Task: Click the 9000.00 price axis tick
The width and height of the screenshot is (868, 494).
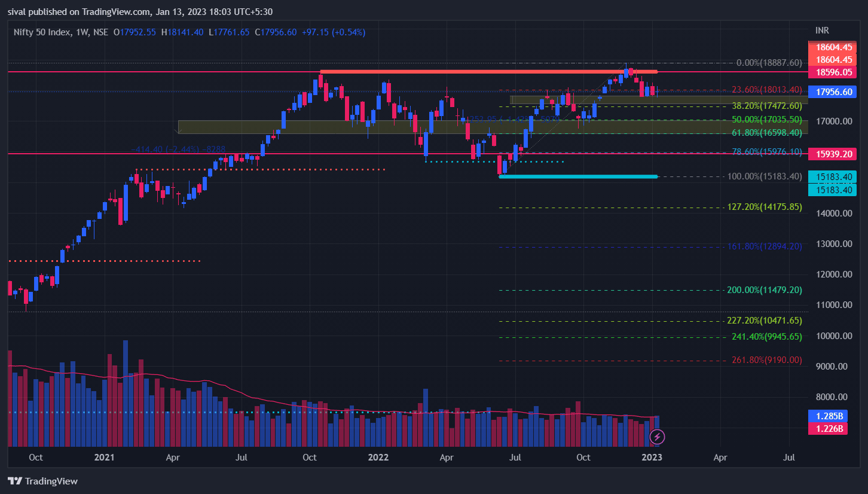Action: 832,367
